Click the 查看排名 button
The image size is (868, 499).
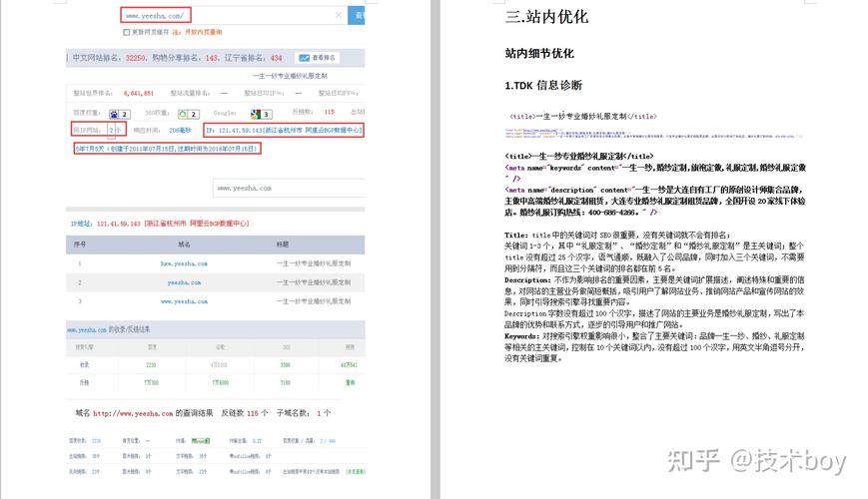coord(318,58)
